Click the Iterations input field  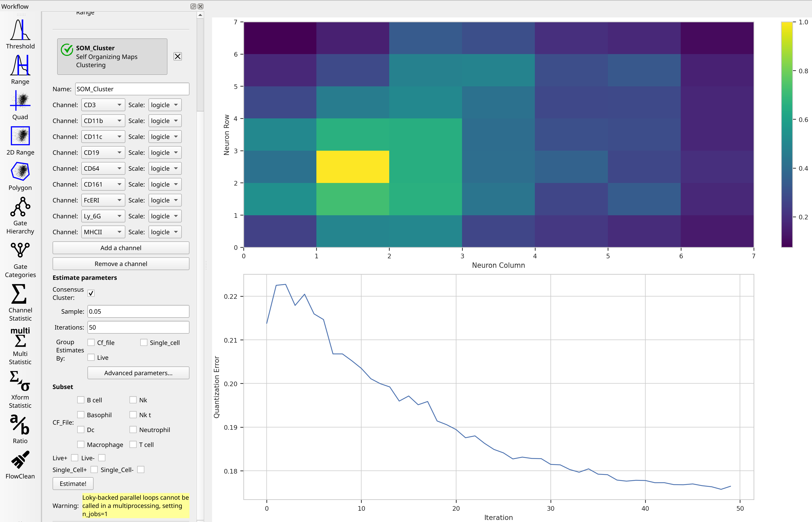(138, 327)
